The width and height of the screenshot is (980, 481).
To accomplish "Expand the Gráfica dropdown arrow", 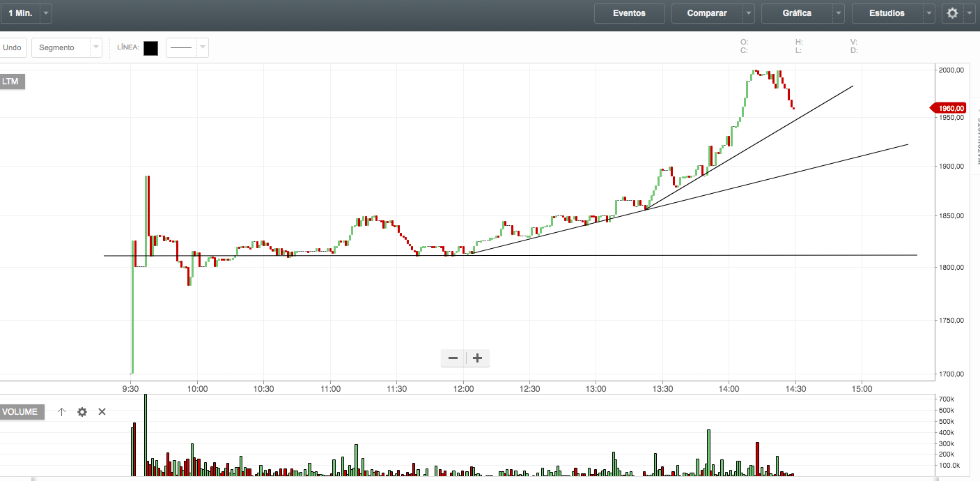I will click(839, 13).
